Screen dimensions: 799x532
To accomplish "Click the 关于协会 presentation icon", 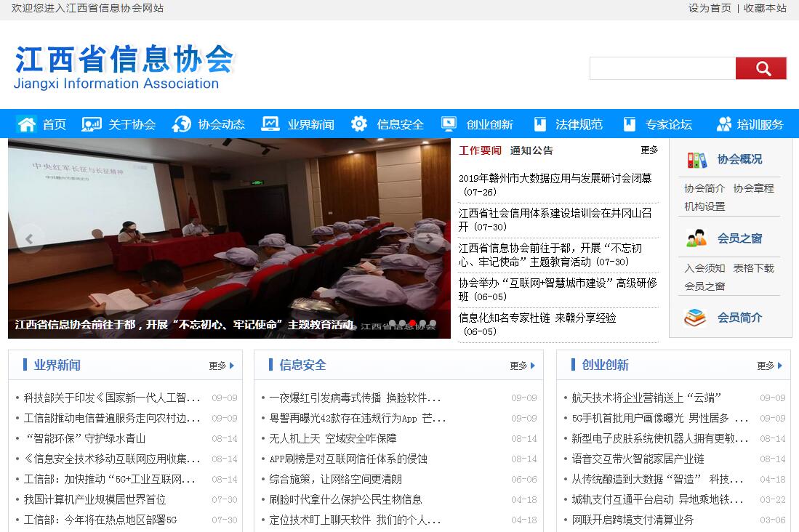I will [x=92, y=124].
